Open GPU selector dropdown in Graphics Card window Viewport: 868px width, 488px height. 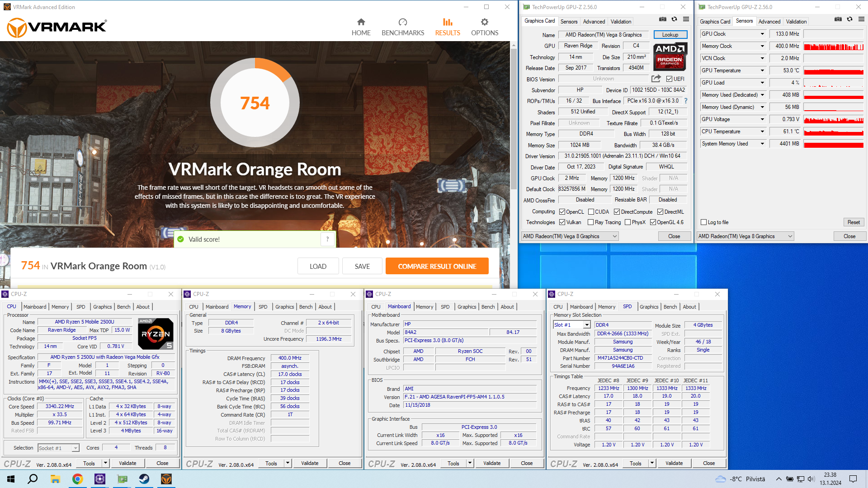point(570,236)
